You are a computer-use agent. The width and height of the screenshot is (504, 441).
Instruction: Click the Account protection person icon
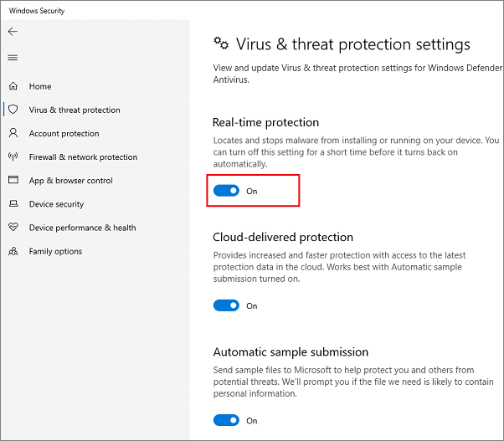13,133
